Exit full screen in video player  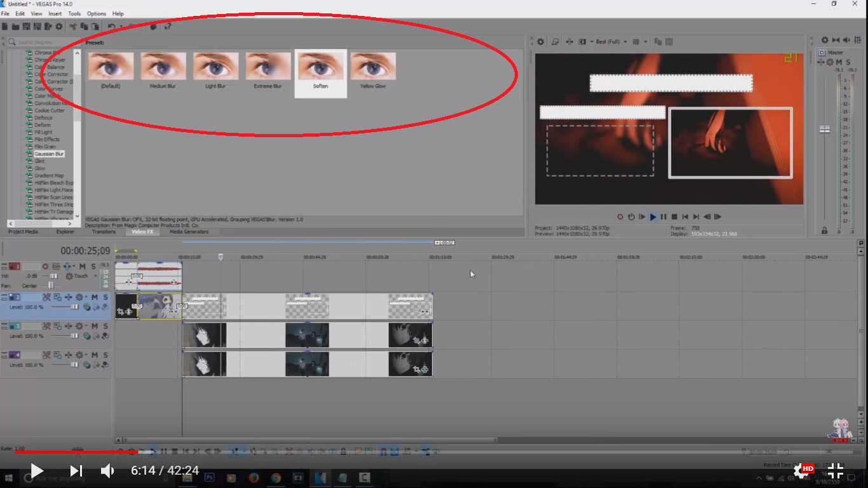pyautogui.click(x=836, y=470)
